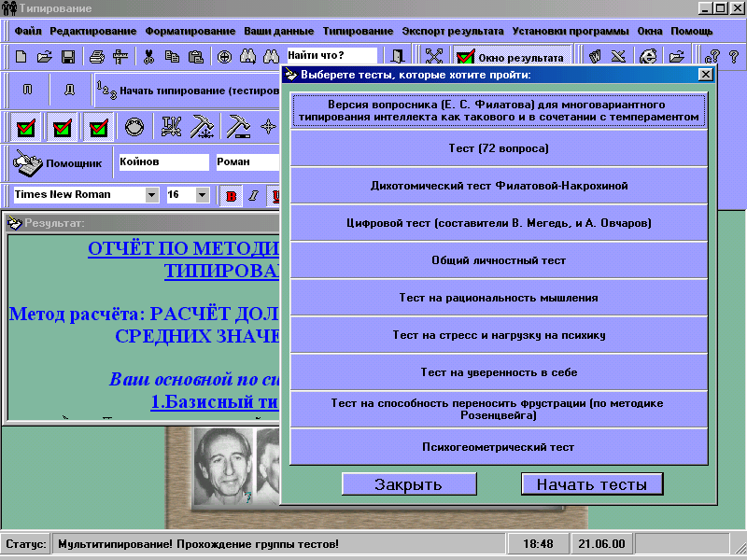Export result to Excel icon

(x=618, y=57)
